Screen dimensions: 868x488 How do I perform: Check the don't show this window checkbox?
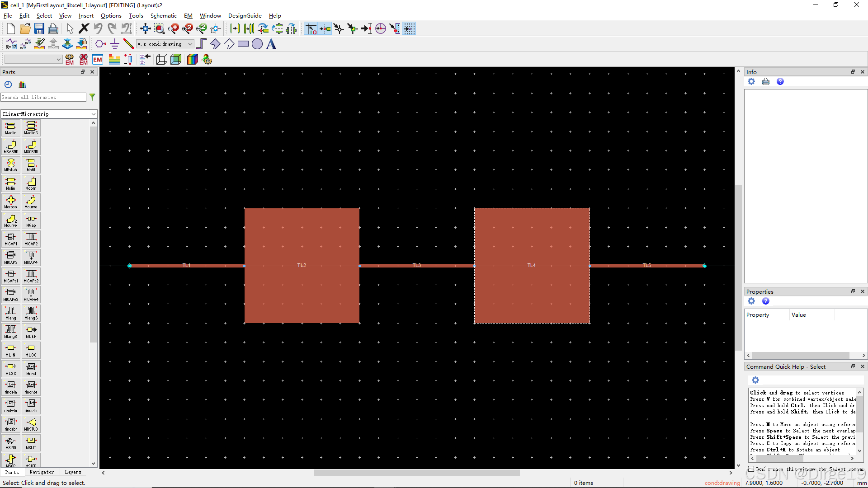click(x=751, y=469)
